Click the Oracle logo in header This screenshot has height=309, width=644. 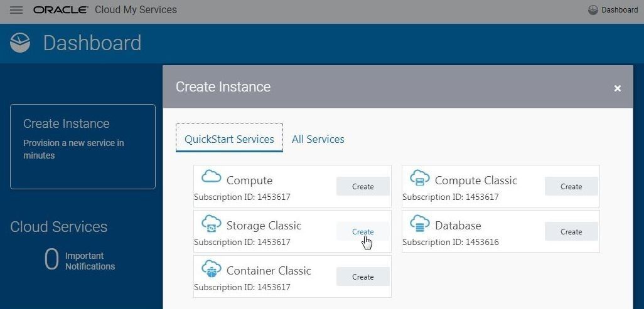pyautogui.click(x=61, y=10)
